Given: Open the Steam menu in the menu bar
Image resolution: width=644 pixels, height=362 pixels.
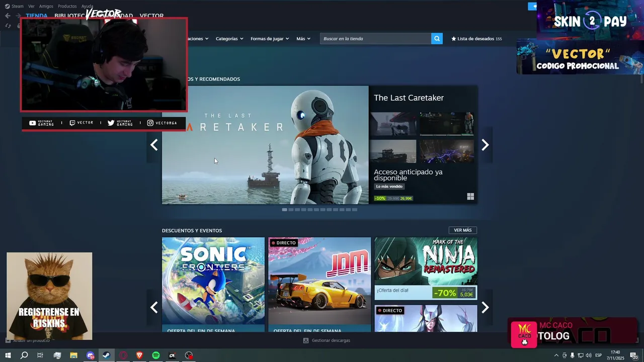Looking at the screenshot, I should coord(14,6).
